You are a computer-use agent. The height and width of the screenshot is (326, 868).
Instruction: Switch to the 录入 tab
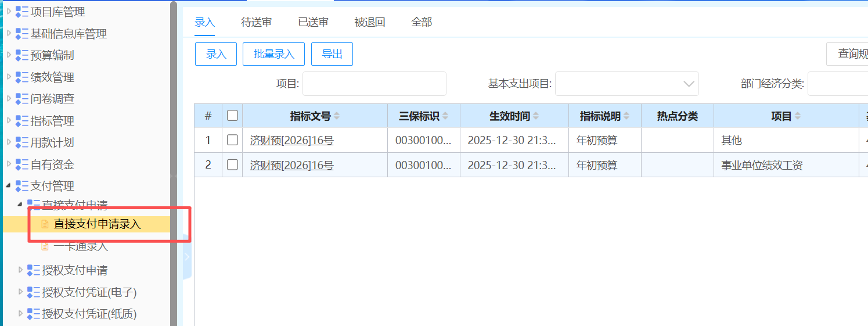(x=205, y=22)
